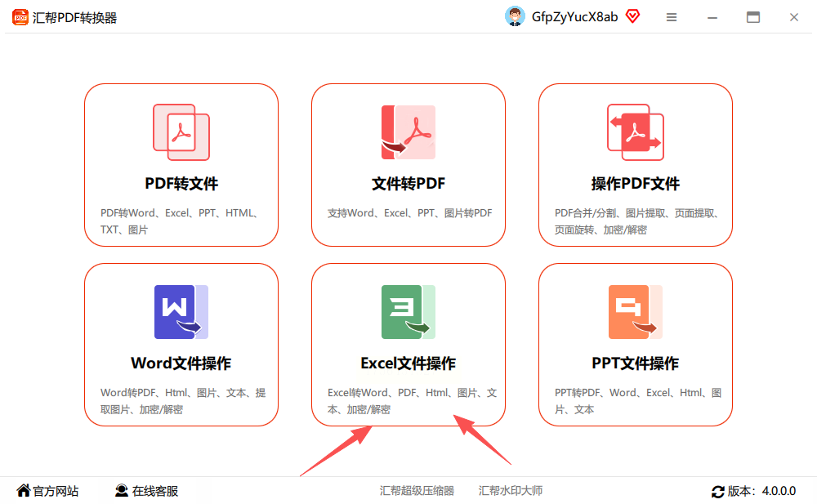Image resolution: width=817 pixels, height=504 pixels.
Task: Click the version refresh icon
Action: tap(718, 491)
